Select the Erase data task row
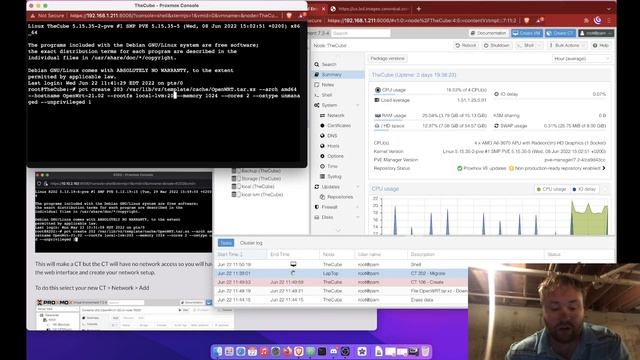Screen dimensions: 640x360 point(341,300)
